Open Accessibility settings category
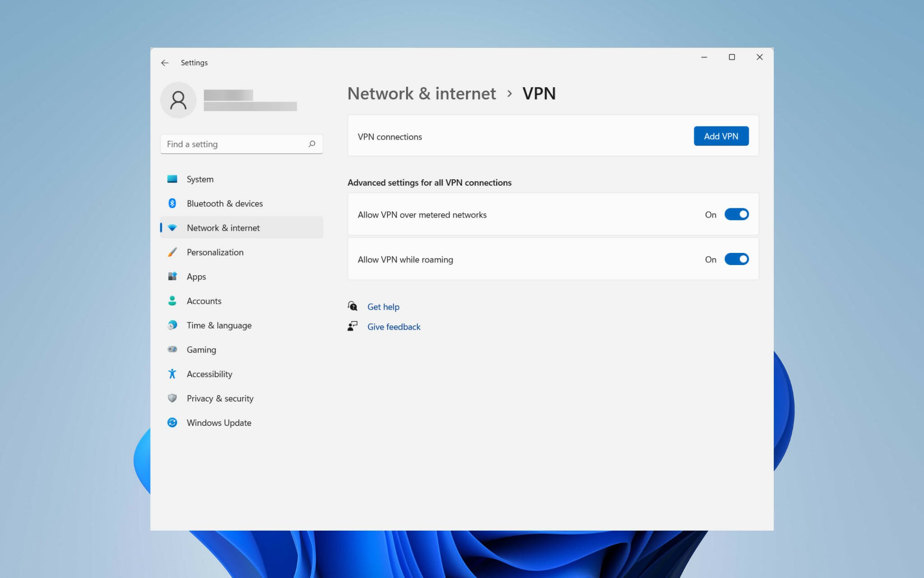 pos(241,374)
